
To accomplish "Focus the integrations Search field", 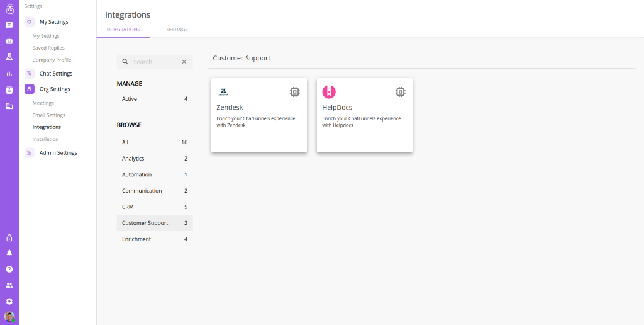I will 155,62.
